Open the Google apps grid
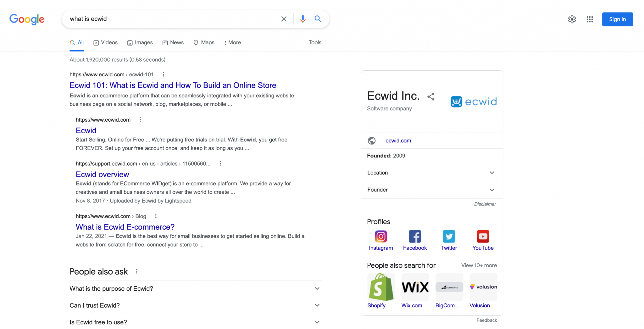The height and width of the screenshot is (329, 644). [590, 19]
